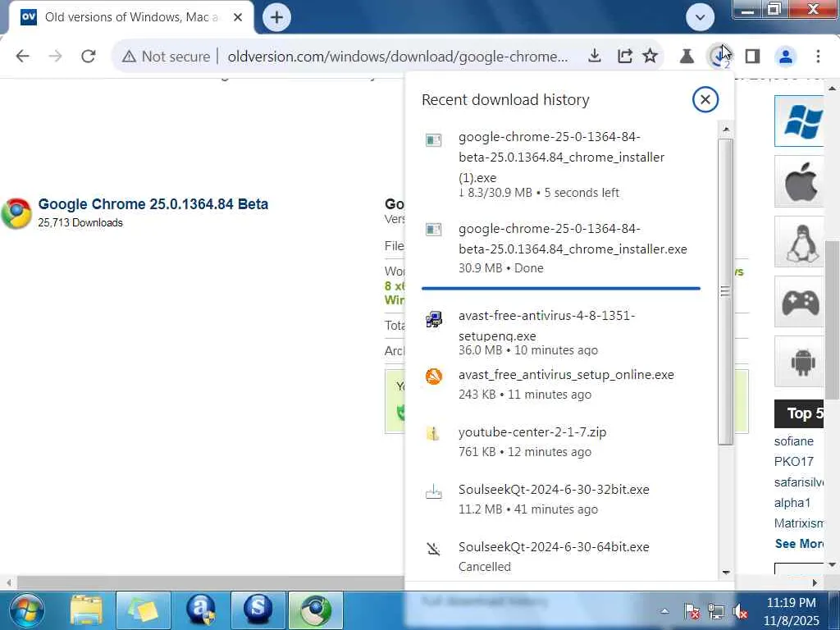Click the share page icon
Screen dimensions: 840x630
(624, 56)
